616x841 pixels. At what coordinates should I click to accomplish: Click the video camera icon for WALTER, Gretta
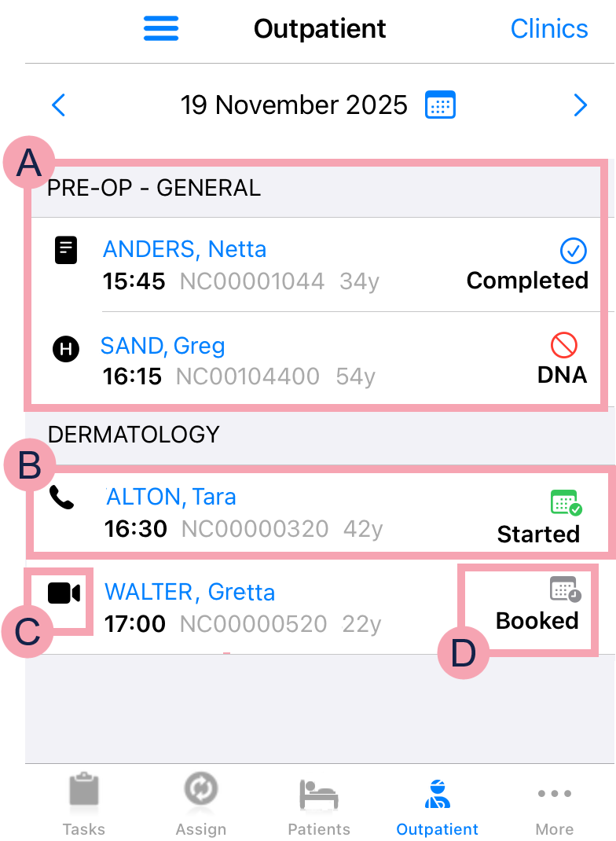[64, 593]
